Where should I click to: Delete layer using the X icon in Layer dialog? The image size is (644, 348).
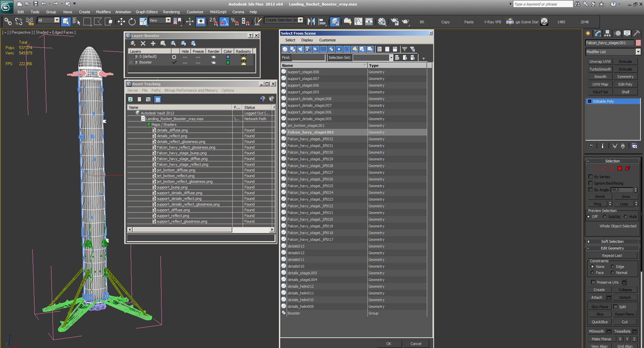[x=143, y=43]
